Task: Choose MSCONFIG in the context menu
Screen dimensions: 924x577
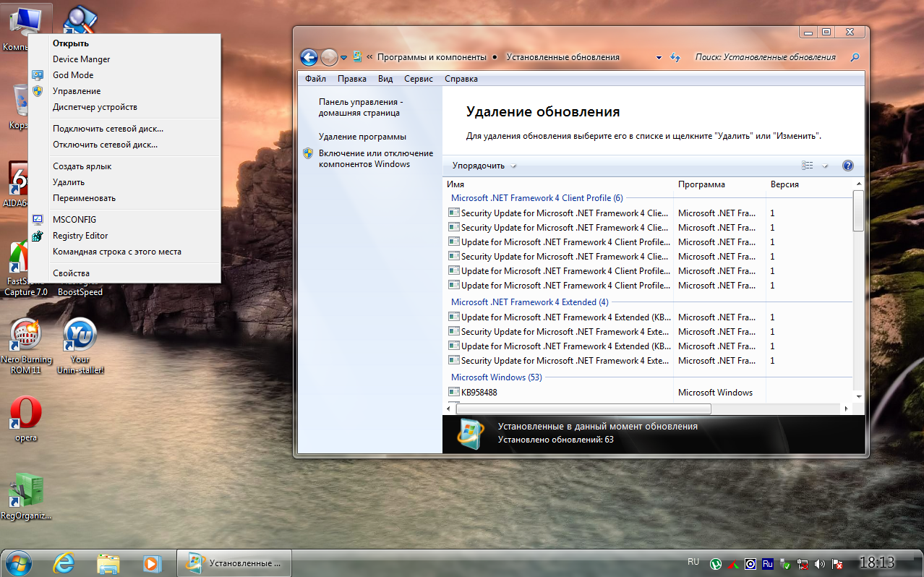Action: pyautogui.click(x=124, y=220)
